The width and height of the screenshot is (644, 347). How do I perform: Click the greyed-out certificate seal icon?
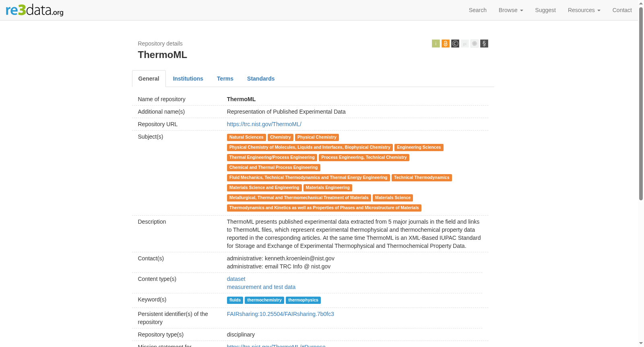click(474, 44)
